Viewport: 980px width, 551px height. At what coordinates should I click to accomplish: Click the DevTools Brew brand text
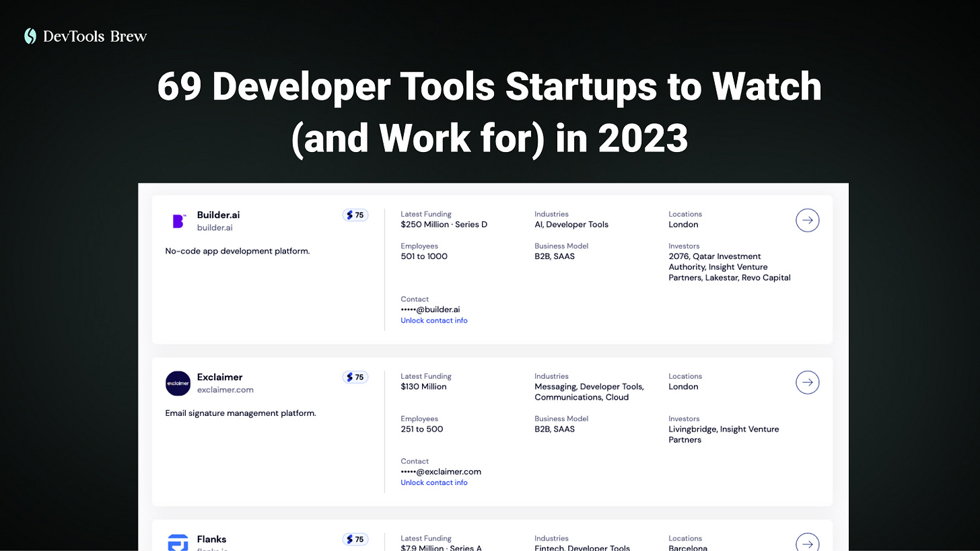[95, 36]
